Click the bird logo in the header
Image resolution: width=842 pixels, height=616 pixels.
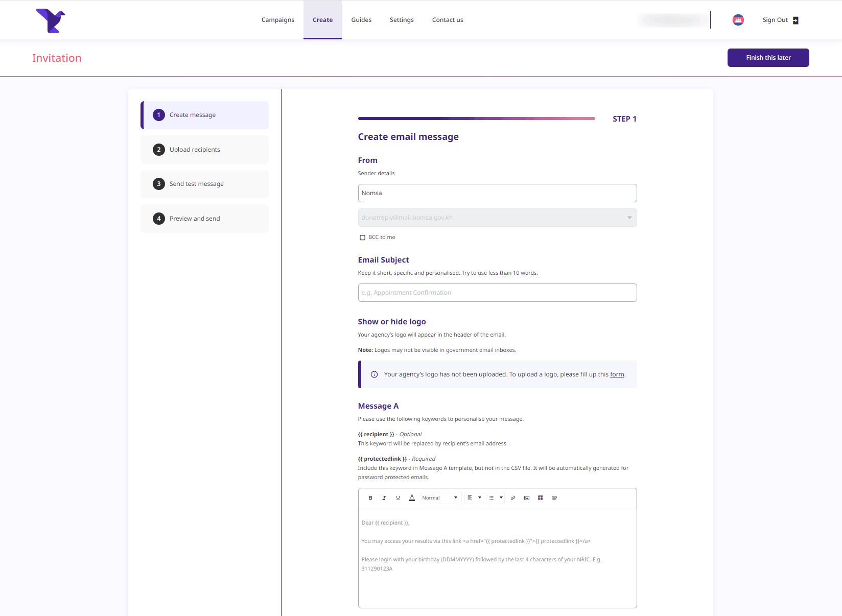[51, 20]
